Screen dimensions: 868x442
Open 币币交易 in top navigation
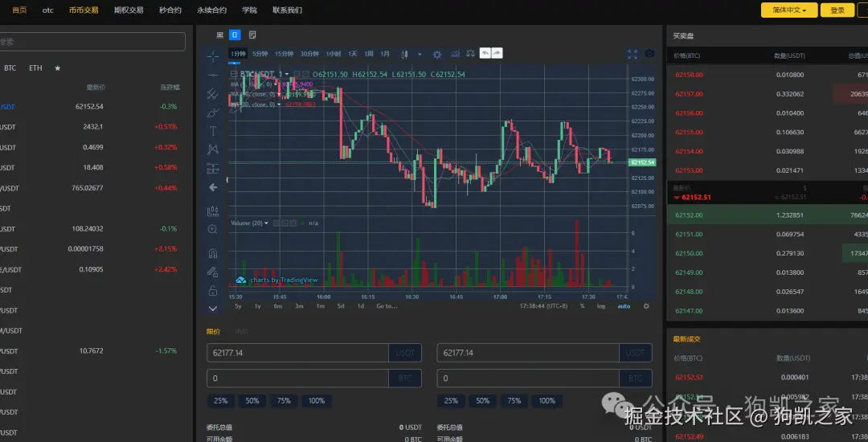coord(84,10)
